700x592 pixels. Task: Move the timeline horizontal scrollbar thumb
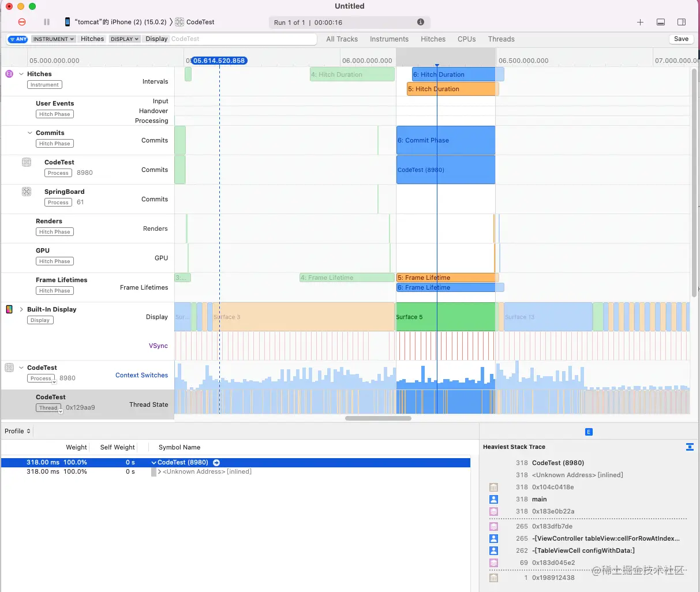coord(378,418)
